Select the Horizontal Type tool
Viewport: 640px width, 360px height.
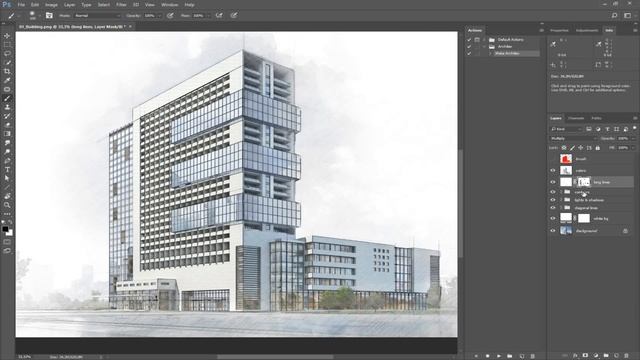7,169
